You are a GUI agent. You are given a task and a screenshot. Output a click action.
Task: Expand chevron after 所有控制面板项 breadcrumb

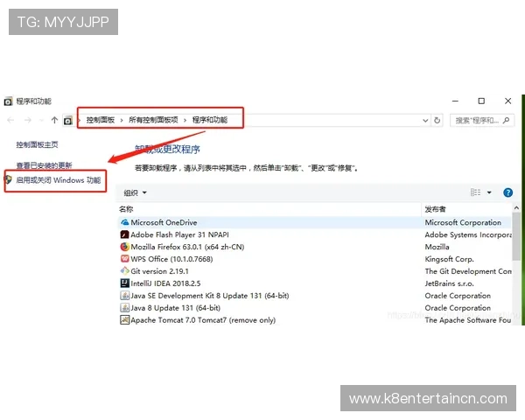185,120
